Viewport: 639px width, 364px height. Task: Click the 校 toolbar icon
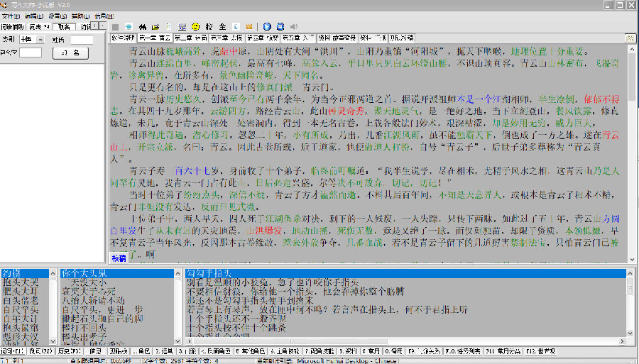[209, 26]
